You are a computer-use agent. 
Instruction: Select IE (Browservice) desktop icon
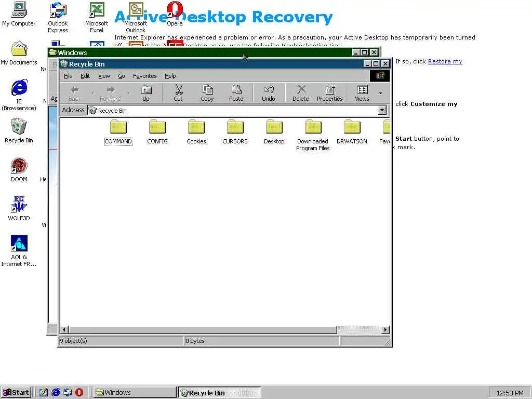point(19,96)
